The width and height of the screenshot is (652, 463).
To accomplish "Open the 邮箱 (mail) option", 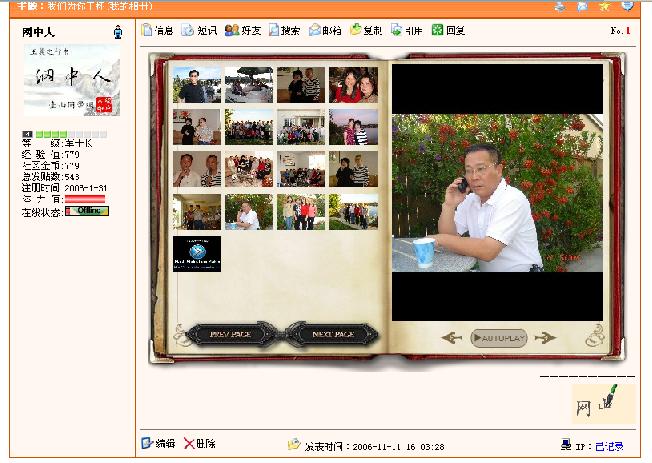I will 325,30.
